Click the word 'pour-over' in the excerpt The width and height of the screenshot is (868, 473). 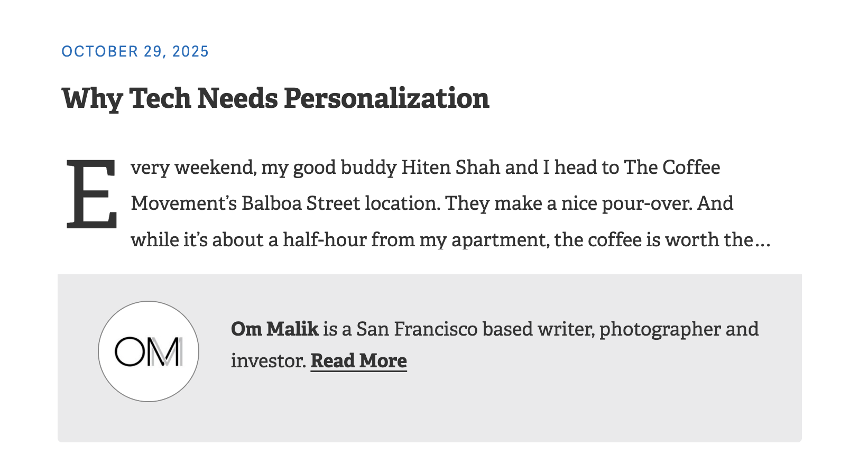click(x=647, y=203)
